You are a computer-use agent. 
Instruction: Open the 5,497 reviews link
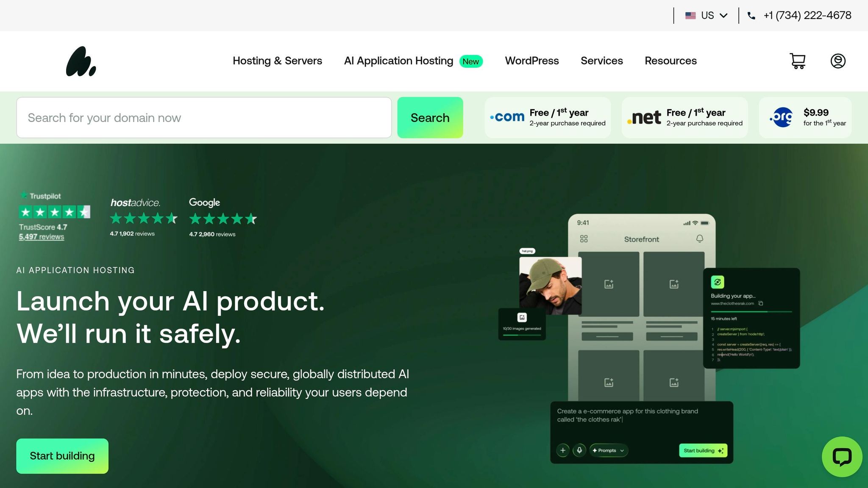click(x=42, y=237)
